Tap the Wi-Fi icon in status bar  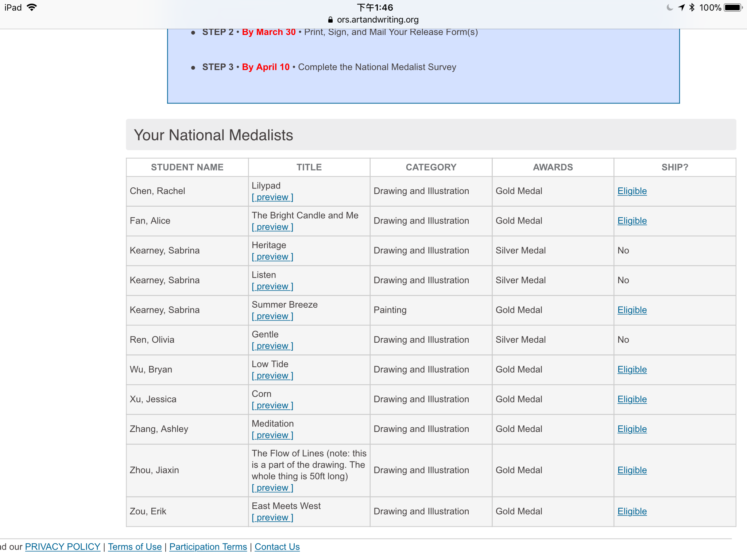click(x=32, y=7)
